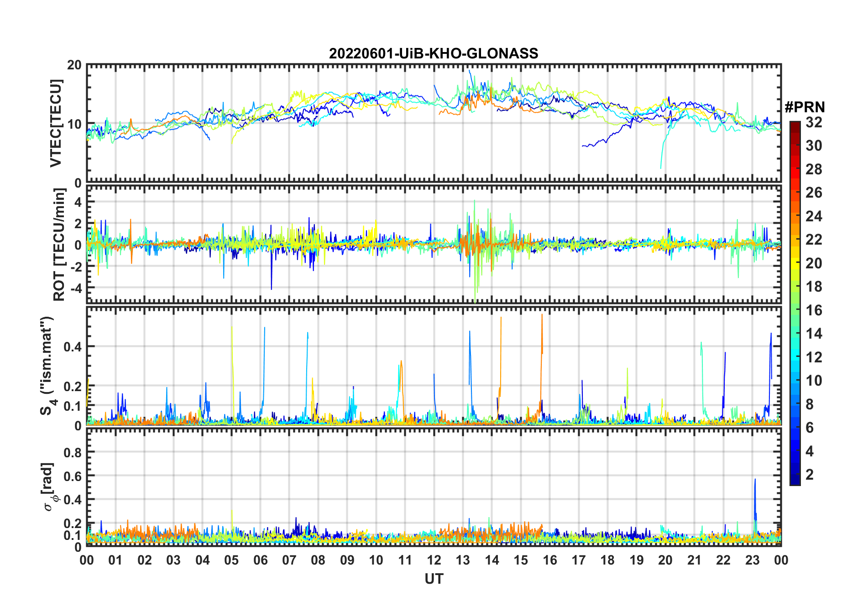This screenshot has height=607, width=868.
Task: Click the UT hour 05 tick label
Action: click(x=231, y=560)
